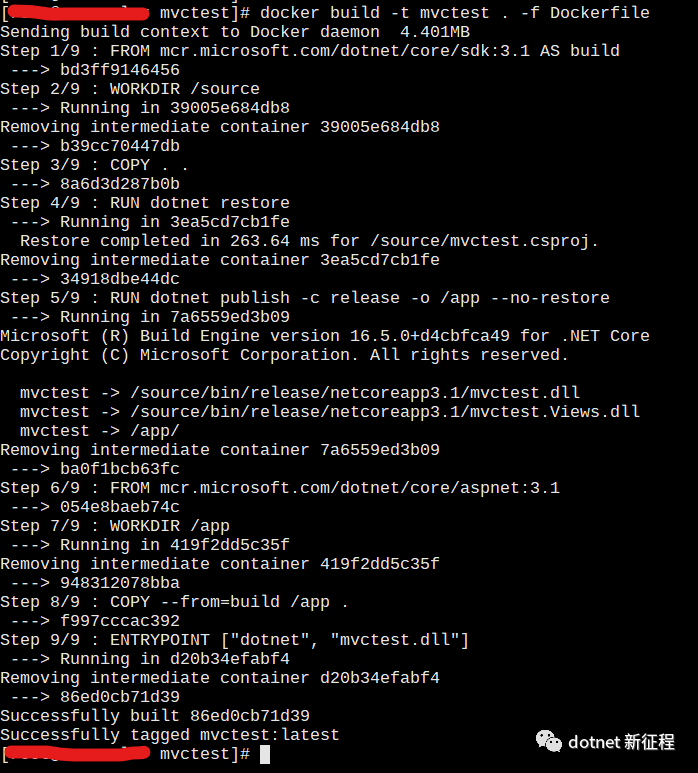This screenshot has width=698, height=773.
Task: Click the 'Restore completed in 263.64 ms' line
Action: pyautogui.click(x=309, y=241)
